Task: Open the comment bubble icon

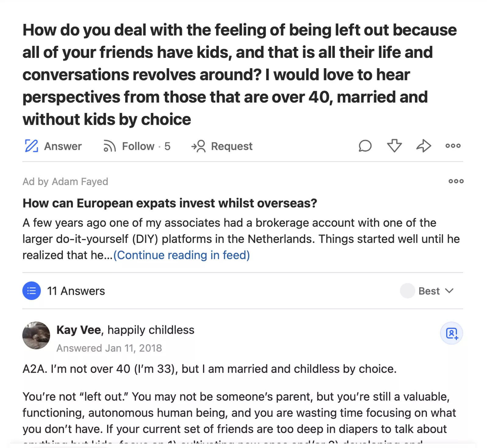Action: click(x=365, y=146)
